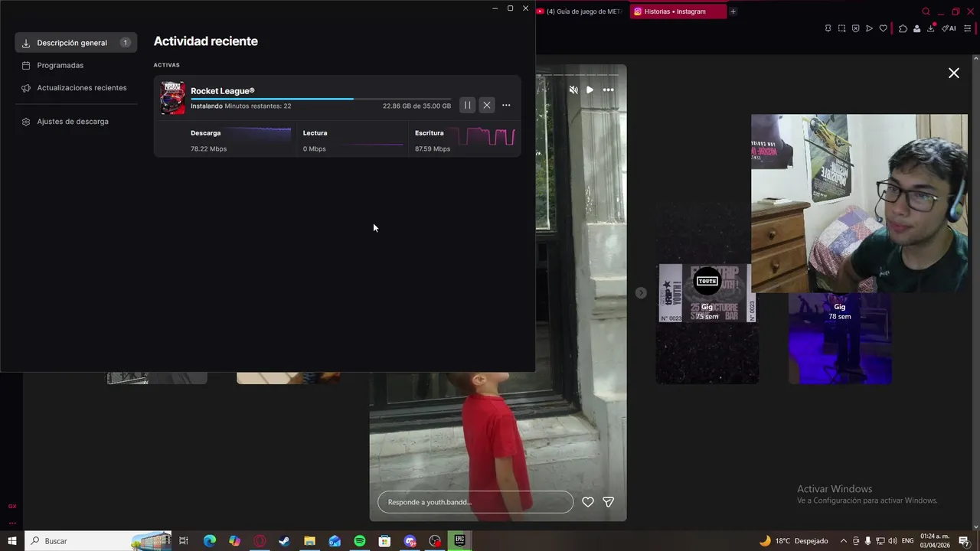
Task: Open Instagram story more options
Action: tap(608, 90)
